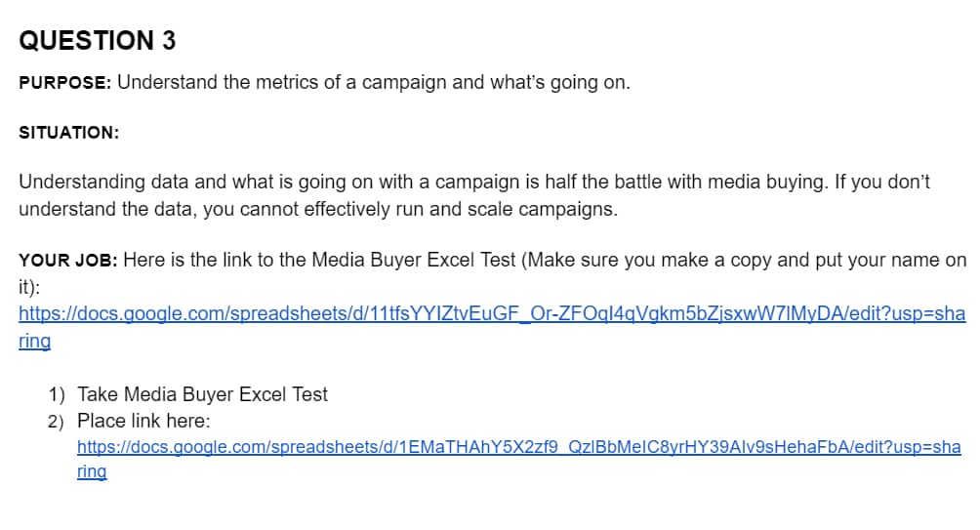The width and height of the screenshot is (980, 530).
Task: Click the wrapped 'ring' end of first link
Action: (x=34, y=341)
